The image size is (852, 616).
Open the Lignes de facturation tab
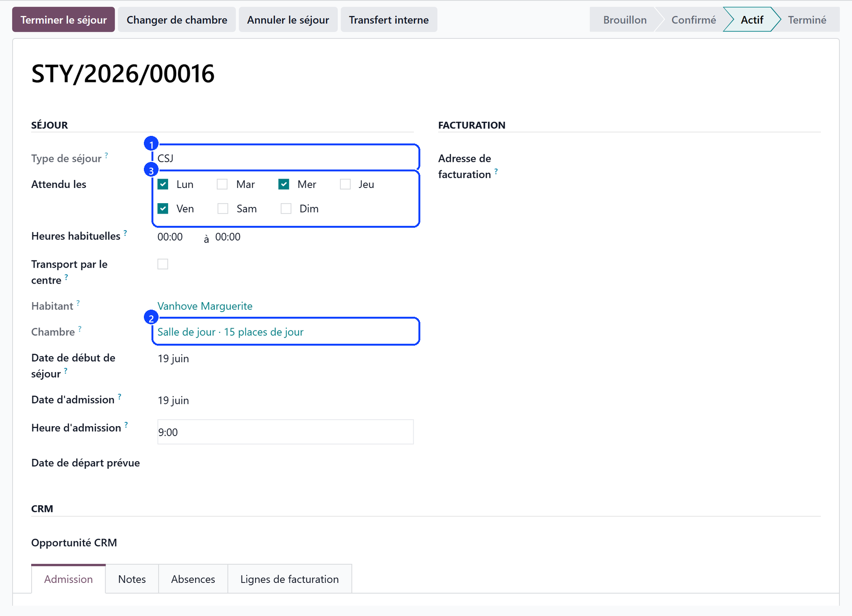290,579
